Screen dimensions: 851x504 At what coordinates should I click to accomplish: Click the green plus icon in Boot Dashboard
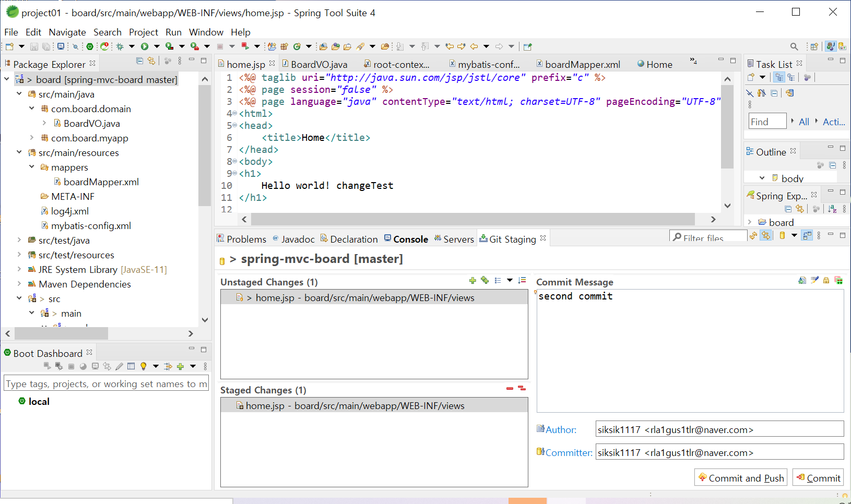coord(180,366)
